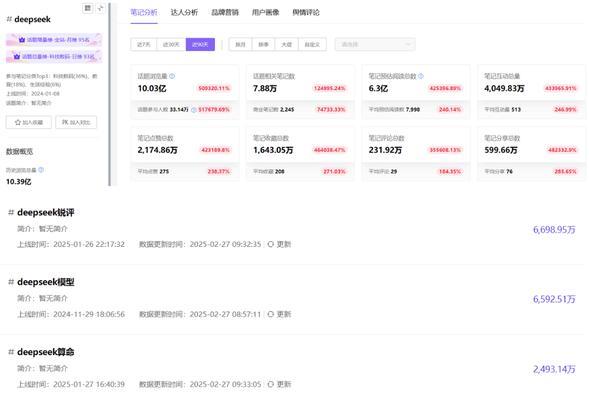The height and width of the screenshot is (400, 589).
Task: Click the 4,049.83万 interactions value
Action: coord(504,88)
